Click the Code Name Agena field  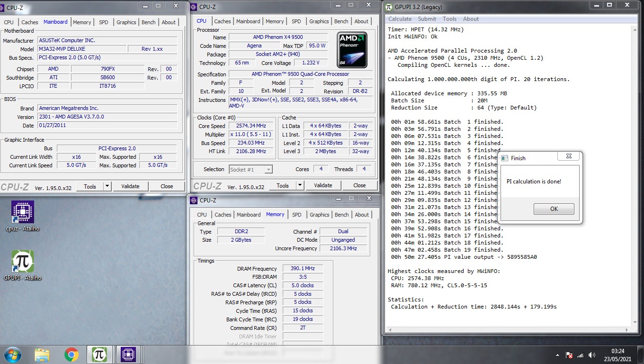click(254, 45)
